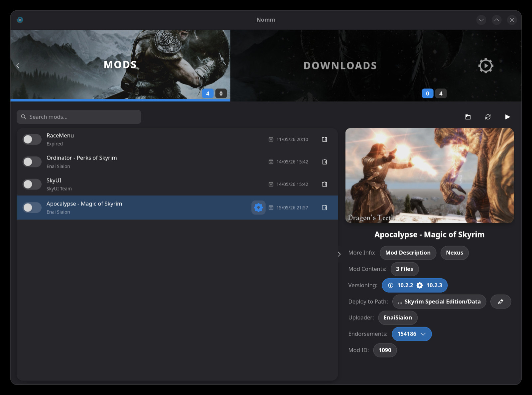Select Ordinator - Perks of Skyrim row name

(x=82, y=158)
